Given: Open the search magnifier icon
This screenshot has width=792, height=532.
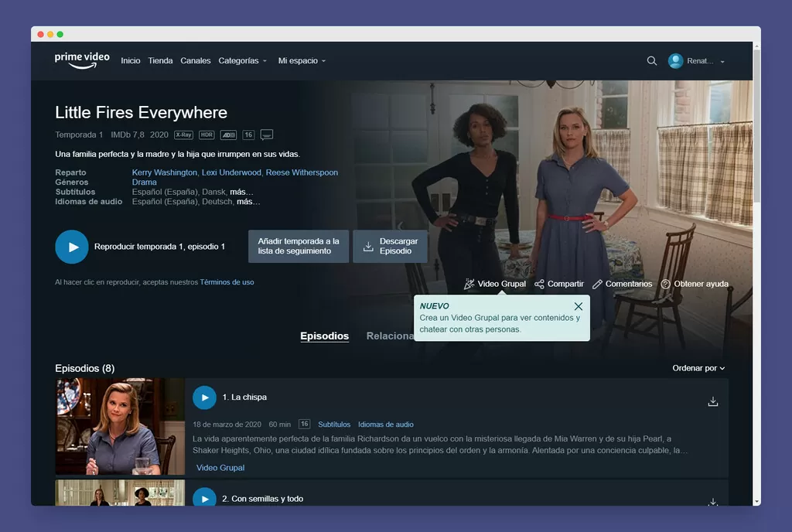Looking at the screenshot, I should [x=651, y=61].
